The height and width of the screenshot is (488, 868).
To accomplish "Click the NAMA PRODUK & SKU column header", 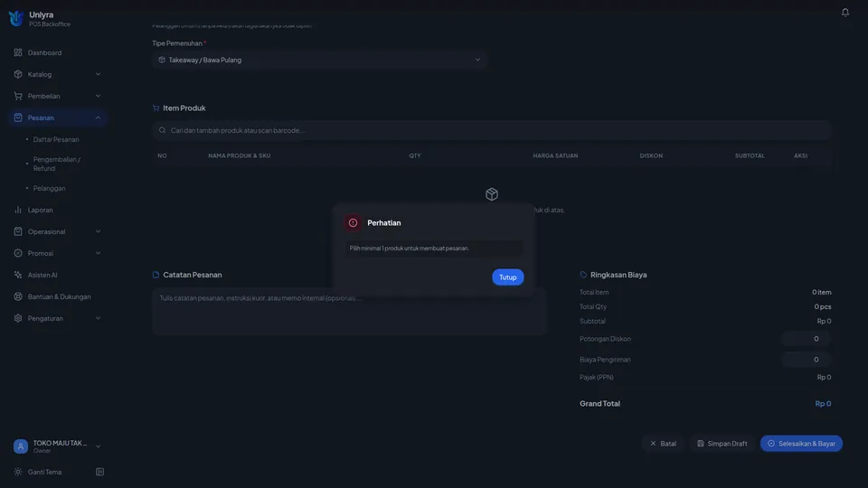I will pyautogui.click(x=239, y=155).
